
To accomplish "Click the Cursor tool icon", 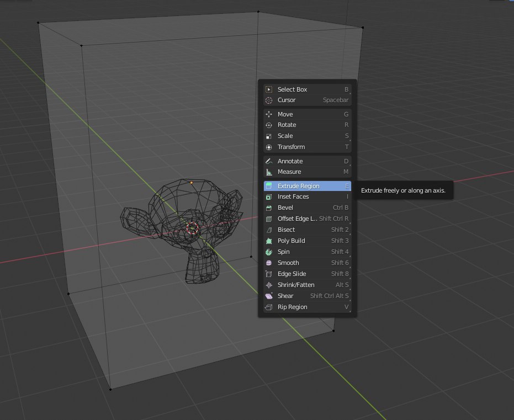I will click(x=269, y=100).
